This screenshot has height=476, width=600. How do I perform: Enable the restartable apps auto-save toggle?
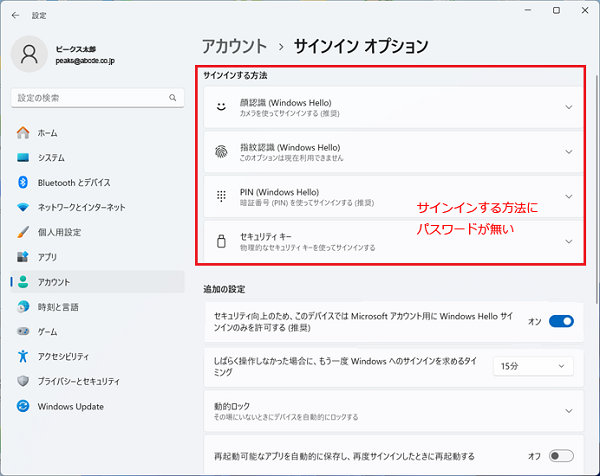(x=561, y=455)
